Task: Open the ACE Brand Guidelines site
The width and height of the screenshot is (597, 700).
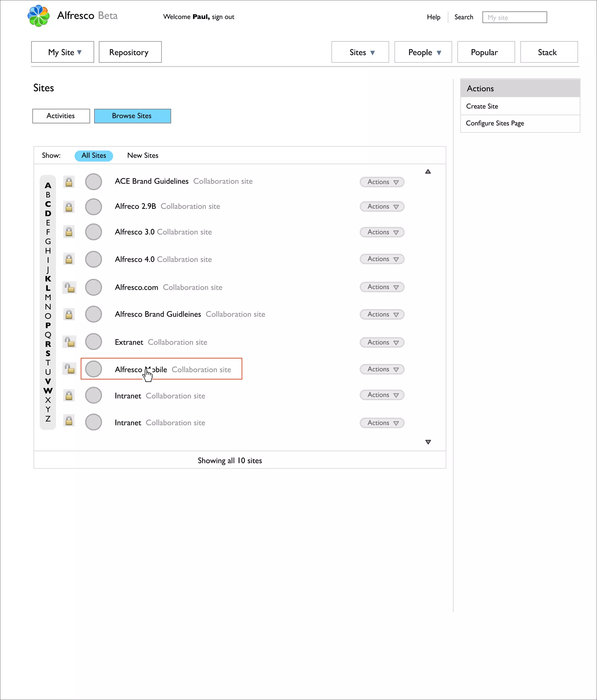Action: [x=152, y=181]
